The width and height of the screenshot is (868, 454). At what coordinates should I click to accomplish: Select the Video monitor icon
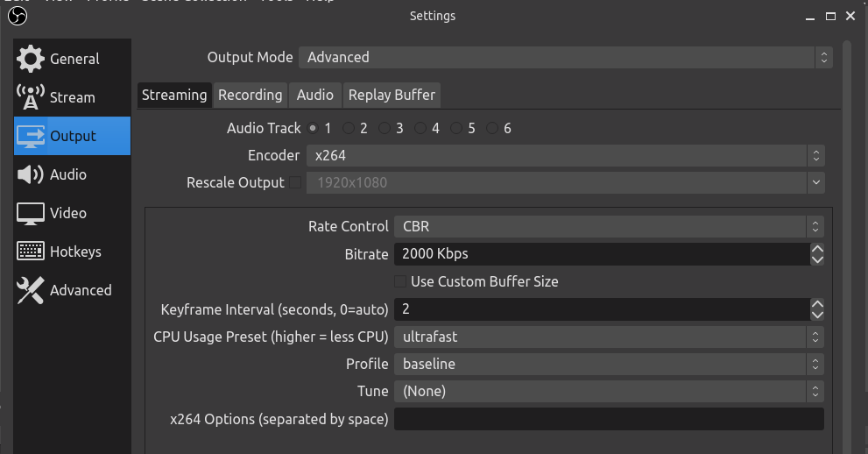[x=31, y=213]
